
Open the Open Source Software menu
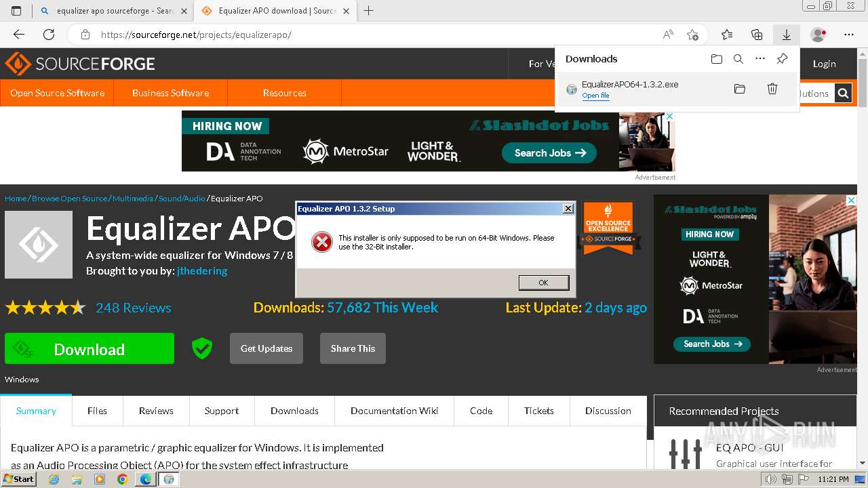(57, 93)
